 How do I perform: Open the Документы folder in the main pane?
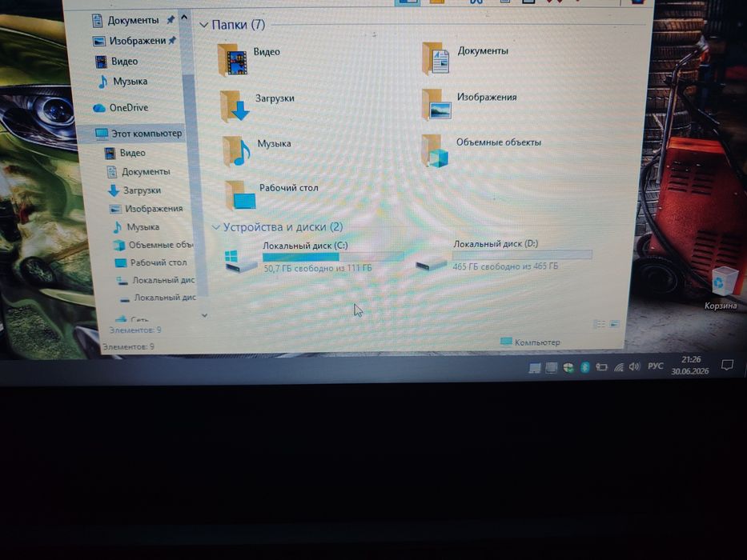pos(464,58)
